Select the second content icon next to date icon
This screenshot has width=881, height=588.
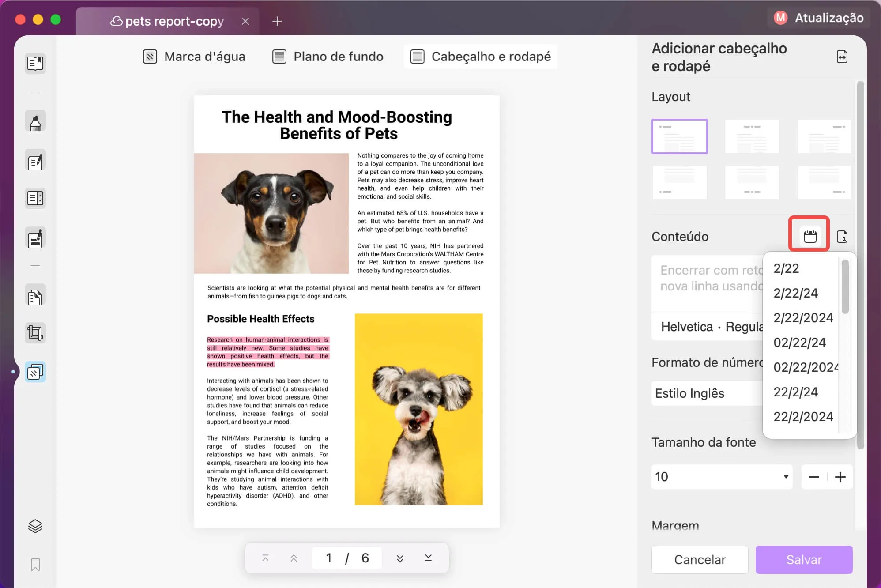(x=843, y=236)
